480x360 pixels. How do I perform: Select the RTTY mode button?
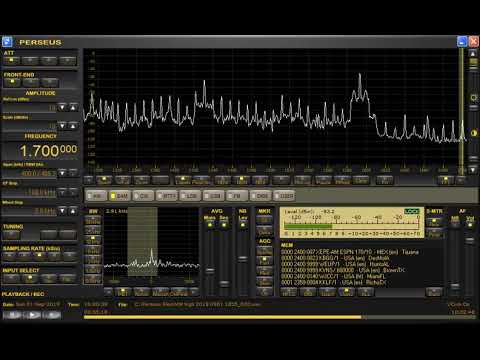click(x=167, y=196)
